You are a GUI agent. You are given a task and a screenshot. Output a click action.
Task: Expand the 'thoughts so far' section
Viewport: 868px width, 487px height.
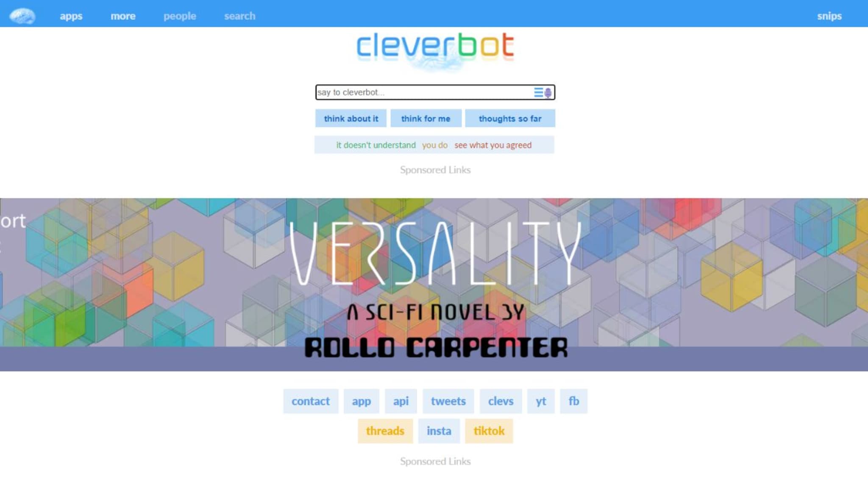510,119
